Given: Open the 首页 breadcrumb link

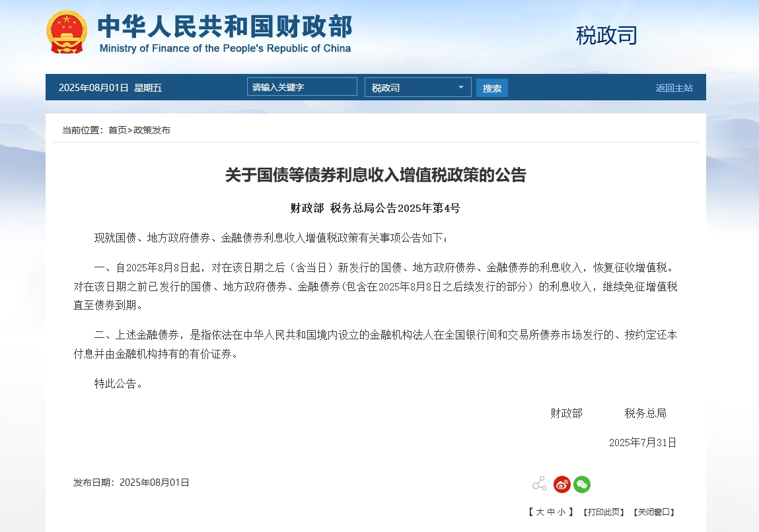Looking at the screenshot, I should (118, 130).
